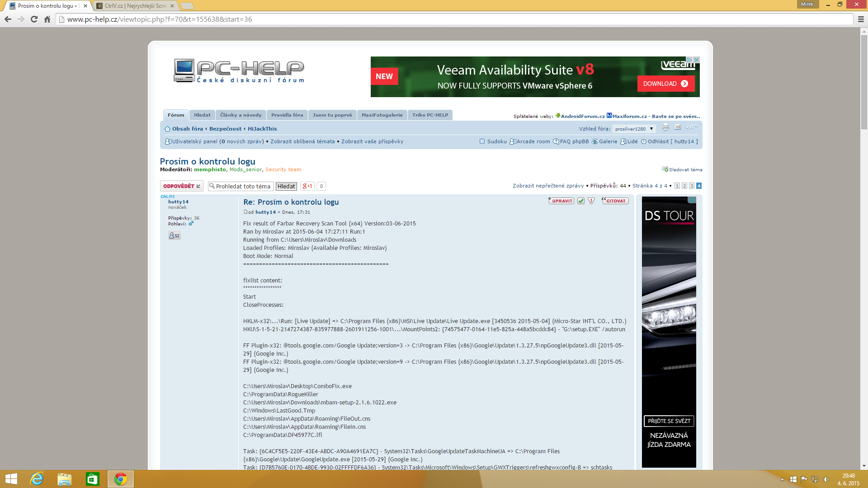Viewport: 868px width, 488px height.
Task: Click the SZ private message icon
Action: (174, 235)
